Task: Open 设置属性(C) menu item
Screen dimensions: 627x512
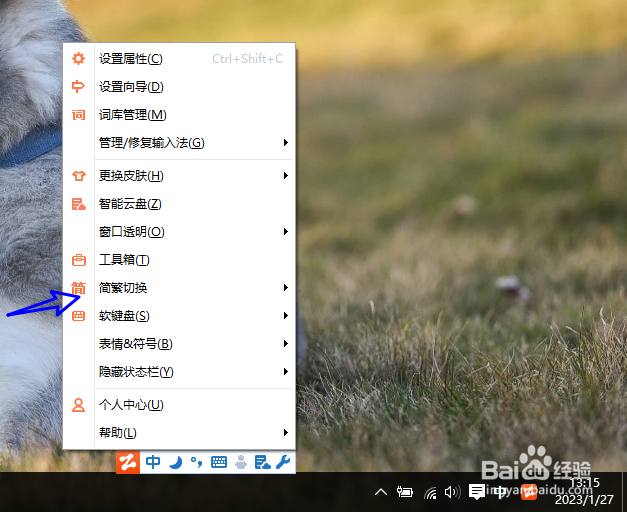Action: pos(179,59)
